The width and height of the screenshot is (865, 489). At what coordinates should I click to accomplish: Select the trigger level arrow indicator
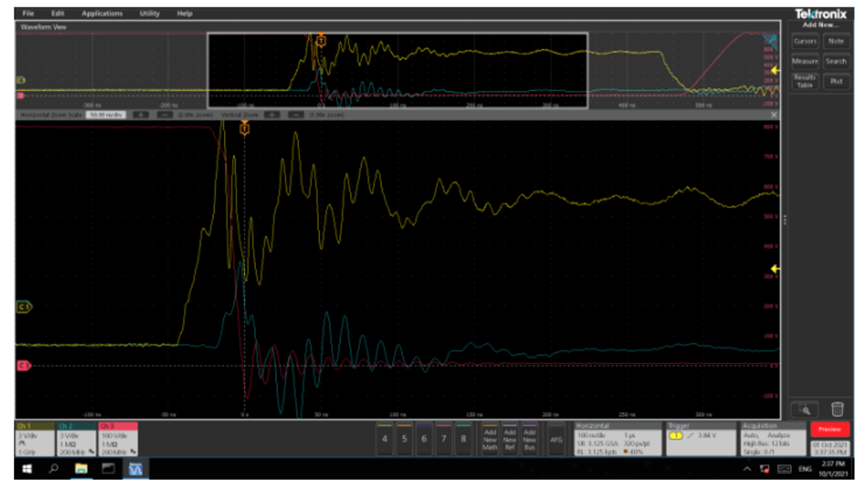coord(774,269)
